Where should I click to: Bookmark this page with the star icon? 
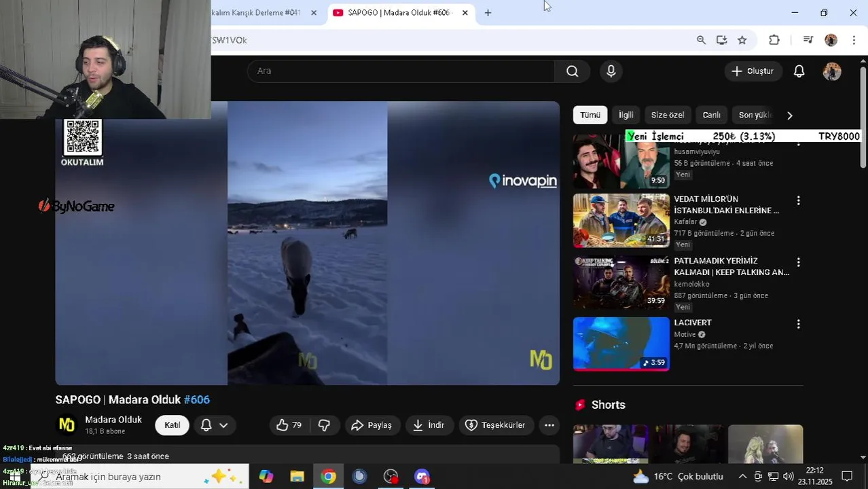742,40
